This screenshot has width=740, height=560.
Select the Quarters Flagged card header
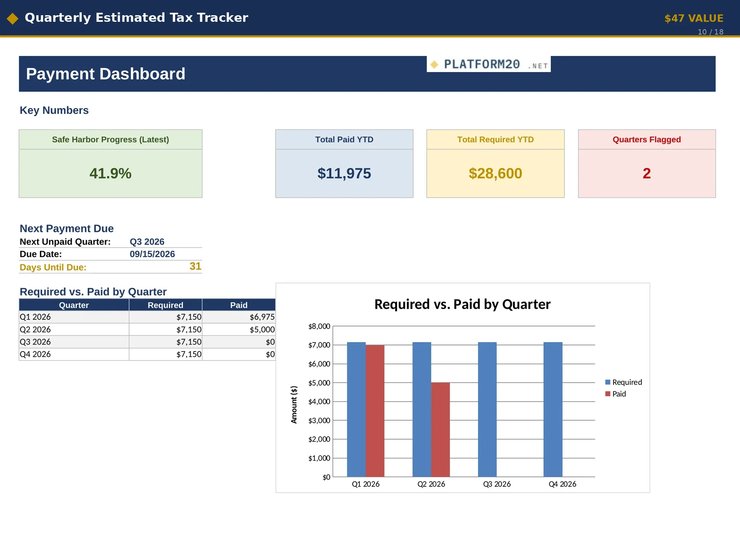pyautogui.click(x=647, y=139)
